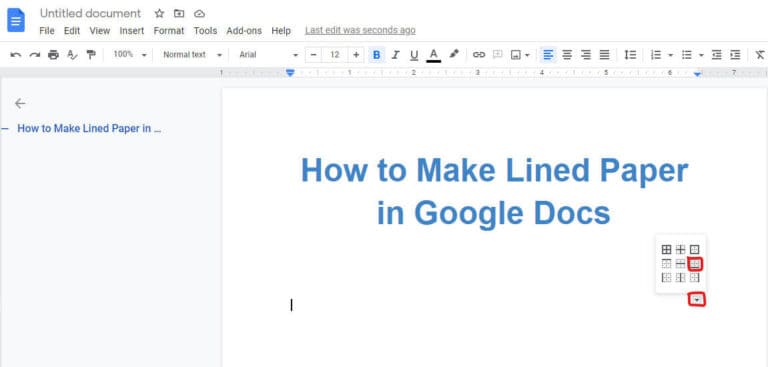Viewport: 768px width, 367px height.
Task: Open the text color picker
Action: click(x=433, y=55)
